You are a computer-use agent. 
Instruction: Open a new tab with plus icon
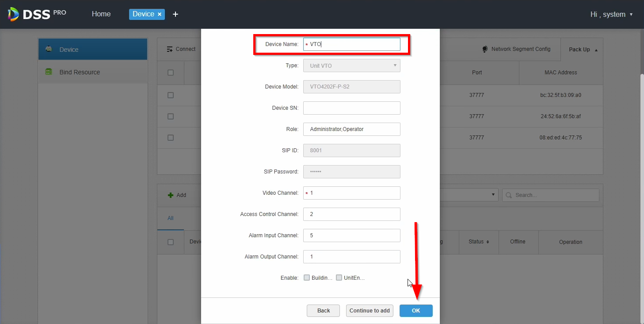coord(175,15)
